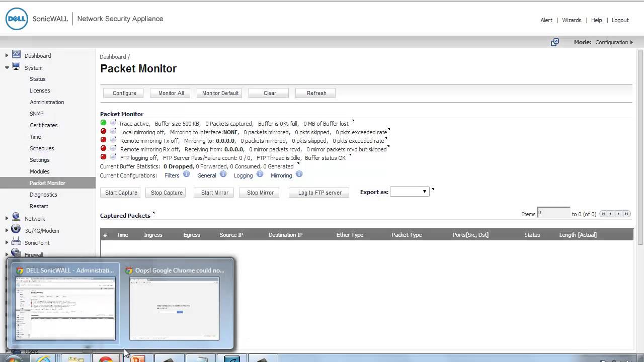Open Administration under System
644x362 pixels.
click(x=47, y=102)
